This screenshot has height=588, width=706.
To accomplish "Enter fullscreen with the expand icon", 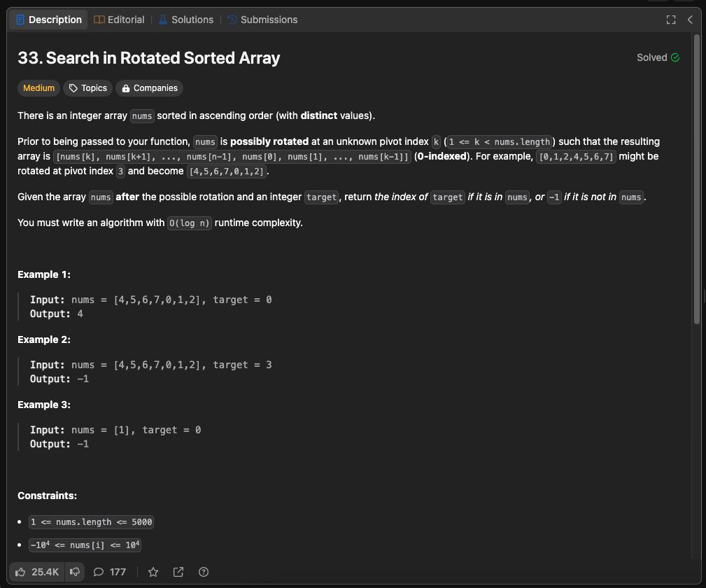I will 671,20.
